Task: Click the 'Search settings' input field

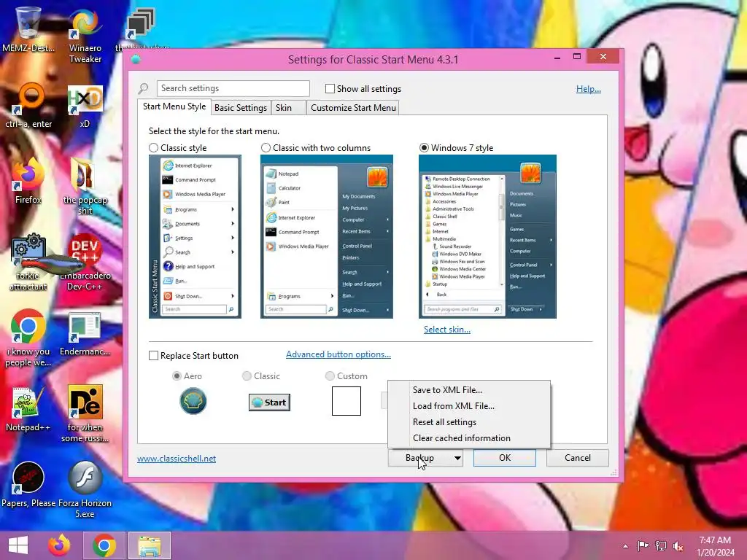Action: [x=233, y=88]
